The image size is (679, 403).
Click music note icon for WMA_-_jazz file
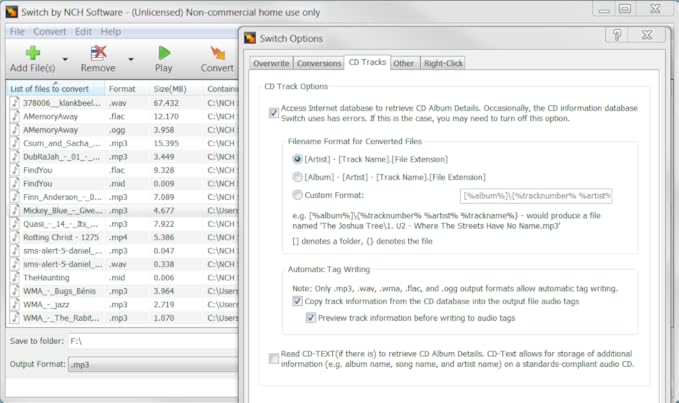pyautogui.click(x=15, y=304)
